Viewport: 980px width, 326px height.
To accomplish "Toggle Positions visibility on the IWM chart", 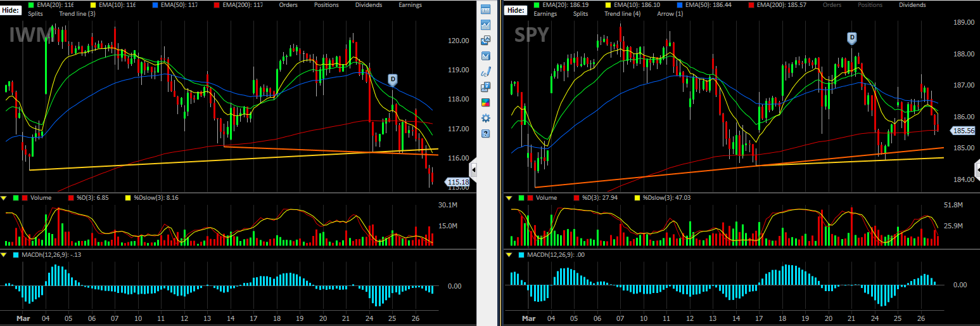I will coord(326,5).
